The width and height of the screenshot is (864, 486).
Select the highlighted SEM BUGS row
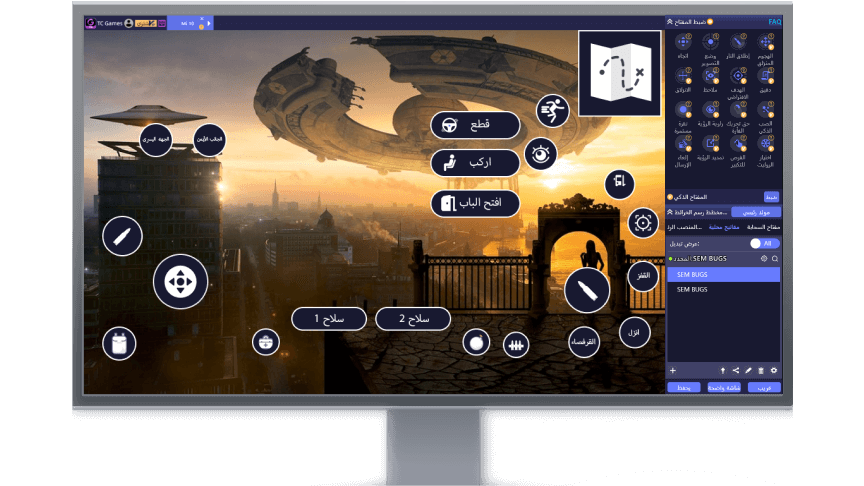click(x=723, y=274)
